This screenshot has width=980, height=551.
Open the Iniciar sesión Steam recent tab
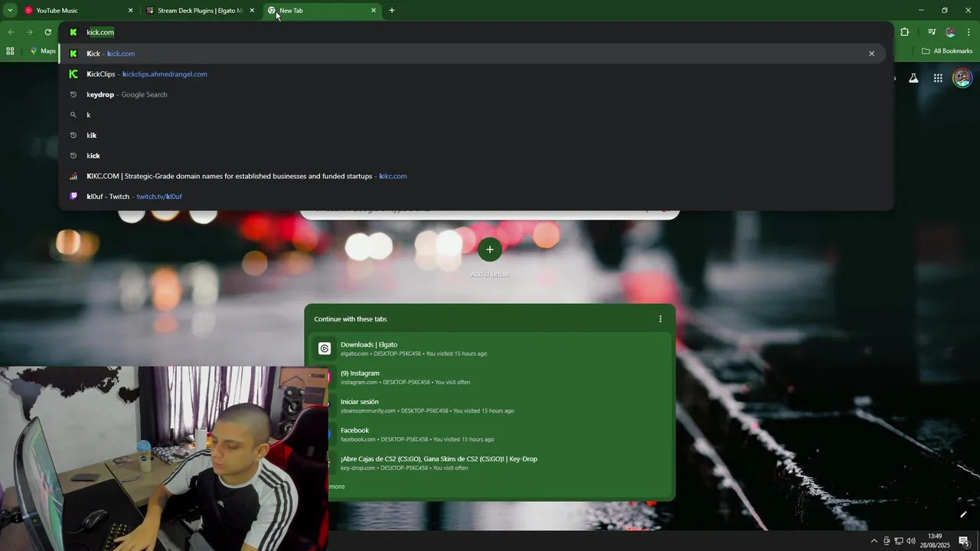[490, 406]
